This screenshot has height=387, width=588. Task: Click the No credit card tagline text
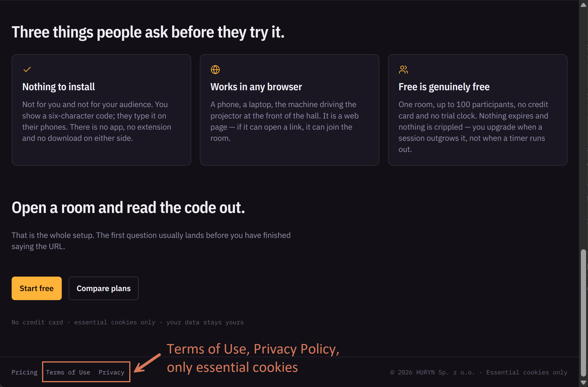[128, 322]
